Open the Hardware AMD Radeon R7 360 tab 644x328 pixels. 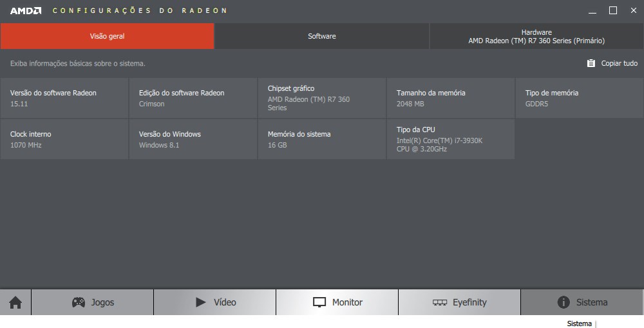[x=536, y=36]
